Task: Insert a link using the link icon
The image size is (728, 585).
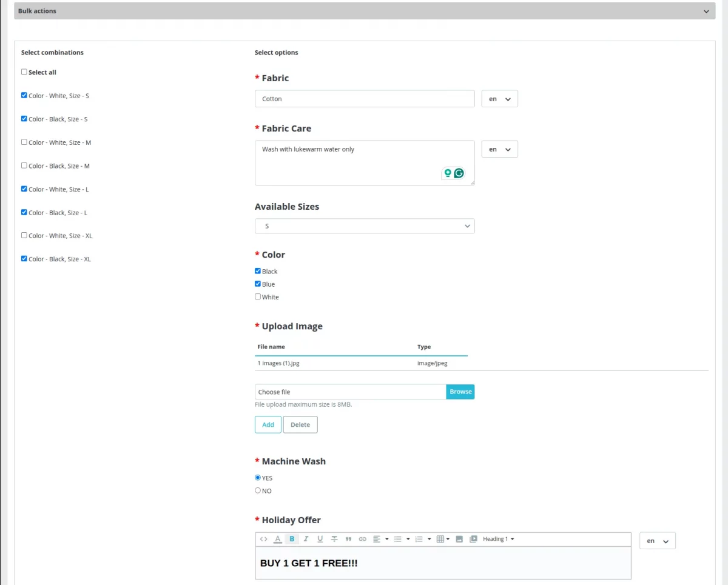Action: click(x=362, y=538)
